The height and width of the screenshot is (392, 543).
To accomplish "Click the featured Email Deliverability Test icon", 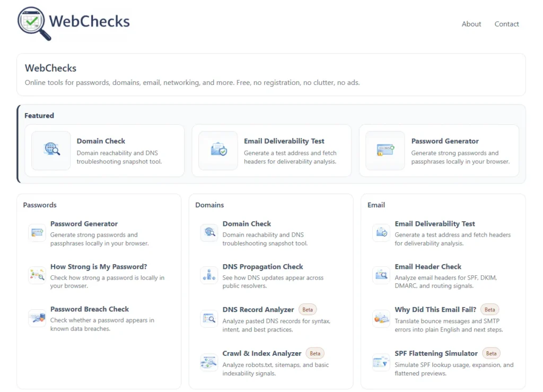I will tap(218, 151).
